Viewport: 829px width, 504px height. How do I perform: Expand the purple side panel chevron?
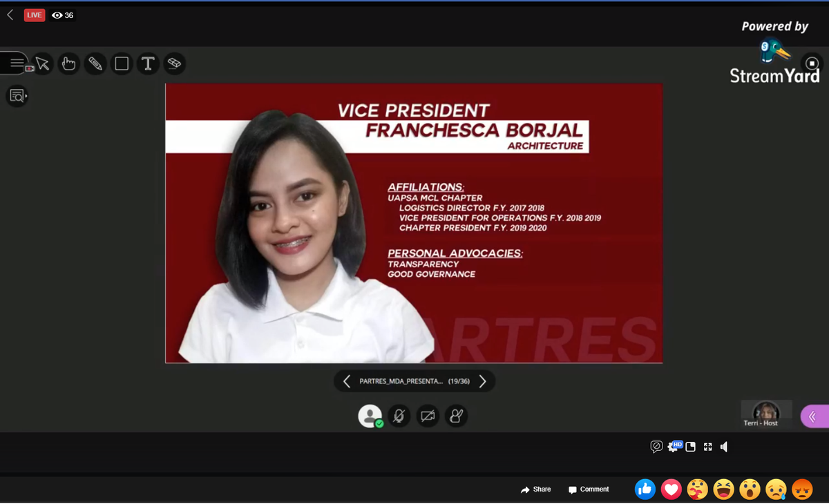pos(813,416)
